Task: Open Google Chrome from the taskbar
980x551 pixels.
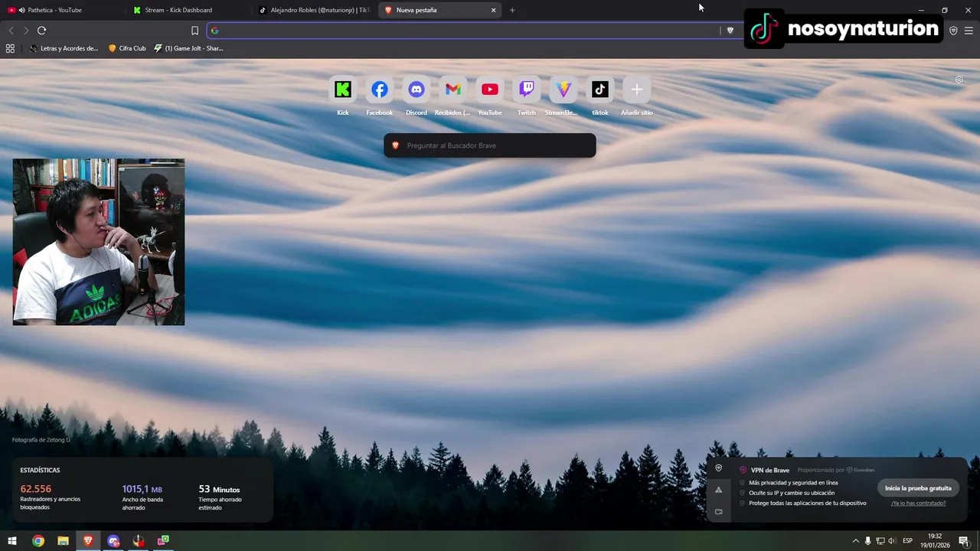Action: pyautogui.click(x=38, y=541)
